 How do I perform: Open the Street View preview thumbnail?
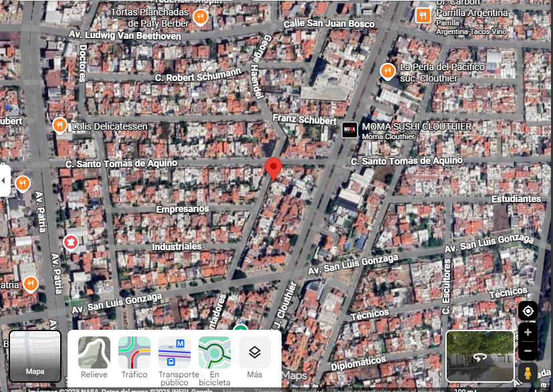[479, 356]
